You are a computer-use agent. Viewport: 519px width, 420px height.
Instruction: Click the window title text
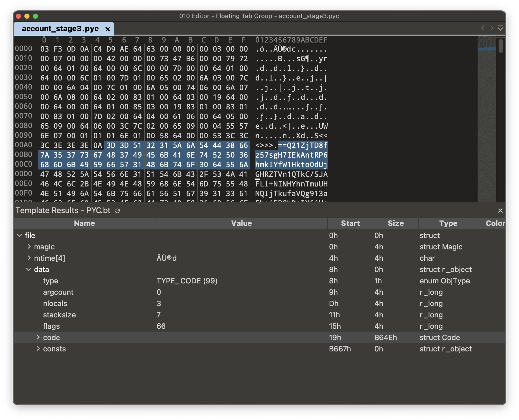(x=259, y=16)
